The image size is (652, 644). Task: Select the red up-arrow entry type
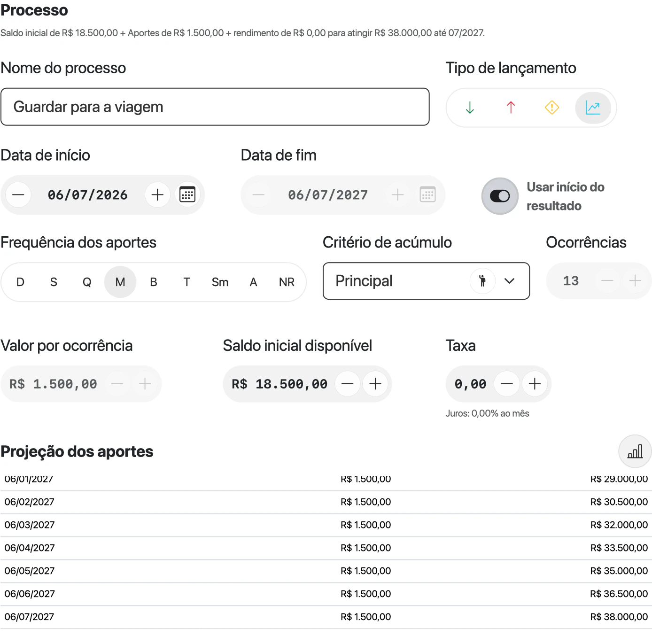(x=511, y=108)
